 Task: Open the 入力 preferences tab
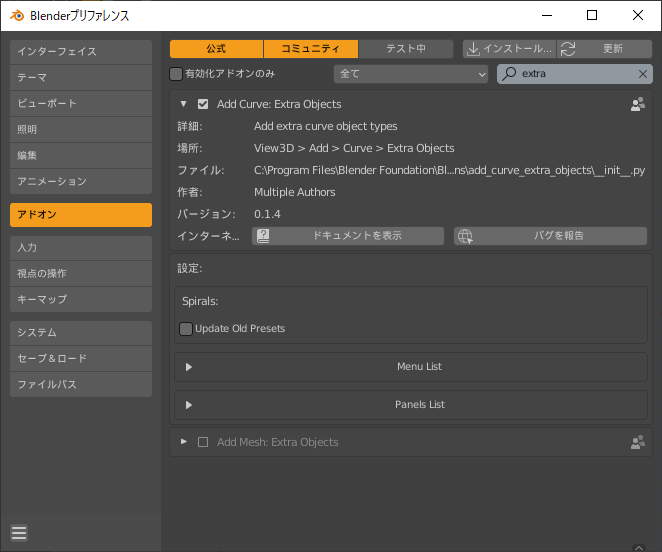(81, 247)
